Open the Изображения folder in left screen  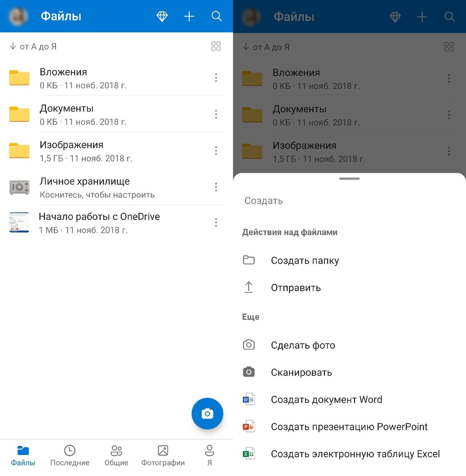[116, 151]
